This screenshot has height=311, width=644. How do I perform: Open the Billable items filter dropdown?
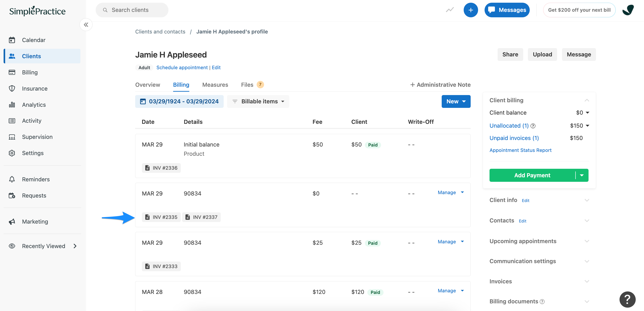(x=258, y=101)
